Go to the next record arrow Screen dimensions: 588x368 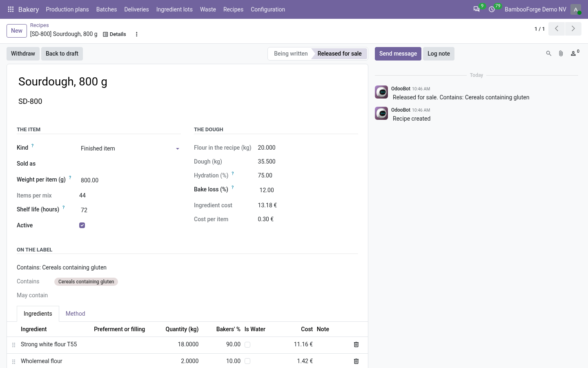[573, 29]
